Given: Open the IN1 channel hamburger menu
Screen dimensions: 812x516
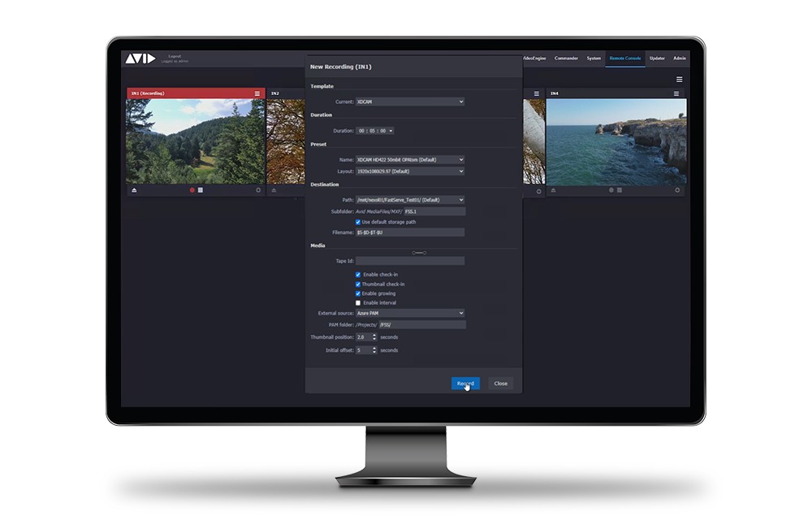Looking at the screenshot, I should (x=257, y=93).
